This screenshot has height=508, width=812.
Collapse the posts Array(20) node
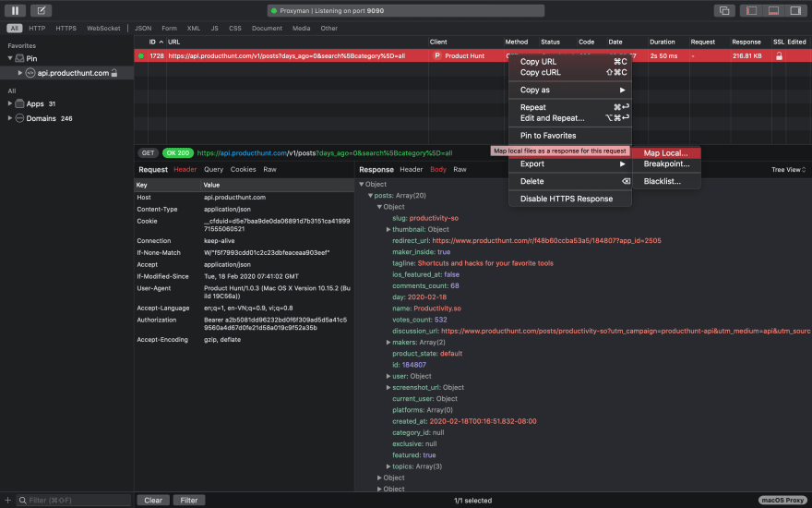(x=370, y=196)
